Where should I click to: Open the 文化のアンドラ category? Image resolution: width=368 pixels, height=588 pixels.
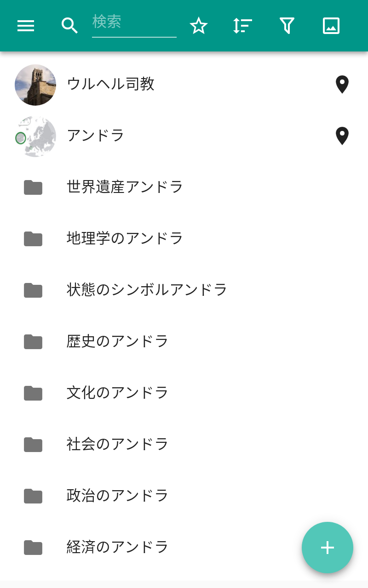[117, 393]
